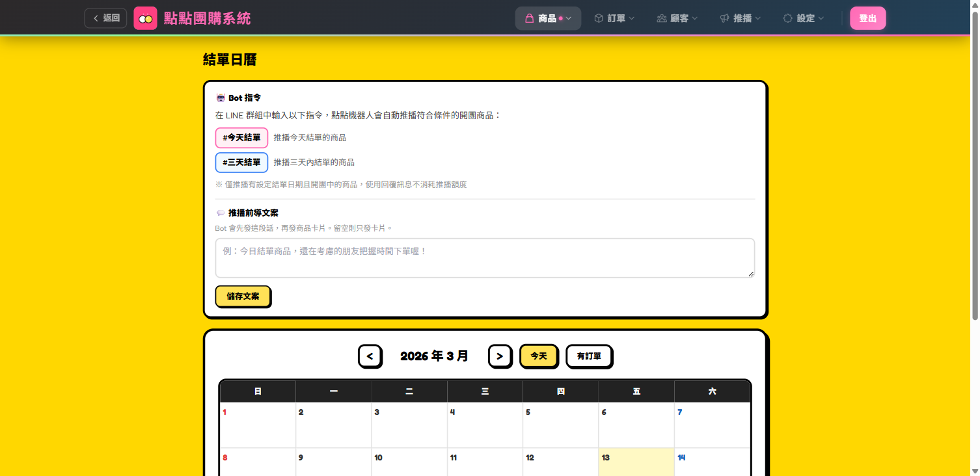Save the text with 儲存文案

pos(243,296)
